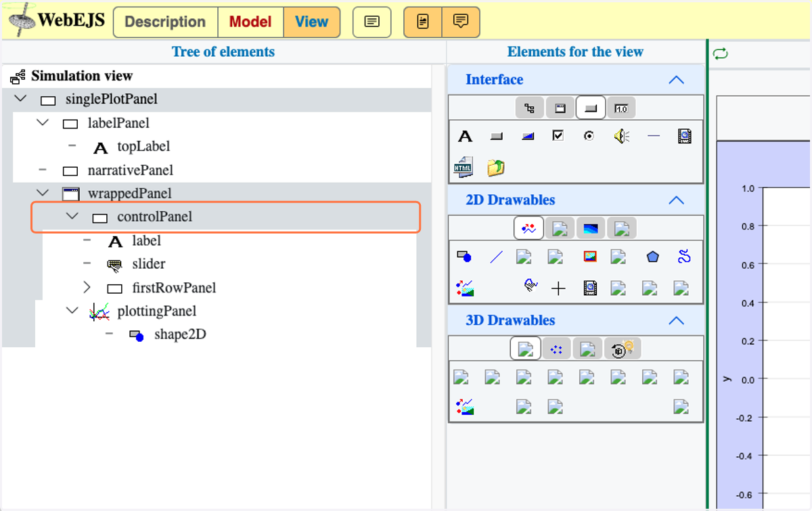
Task: Collapse the Interface section
Action: tap(676, 80)
